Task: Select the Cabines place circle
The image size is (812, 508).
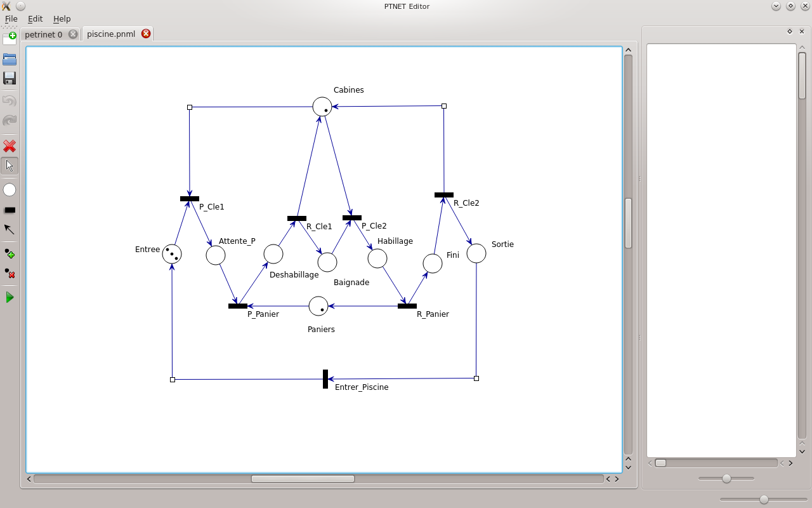Action: [322, 107]
